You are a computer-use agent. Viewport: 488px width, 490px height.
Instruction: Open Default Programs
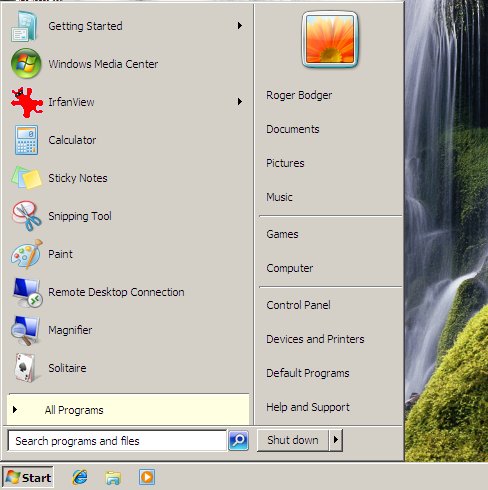[308, 373]
